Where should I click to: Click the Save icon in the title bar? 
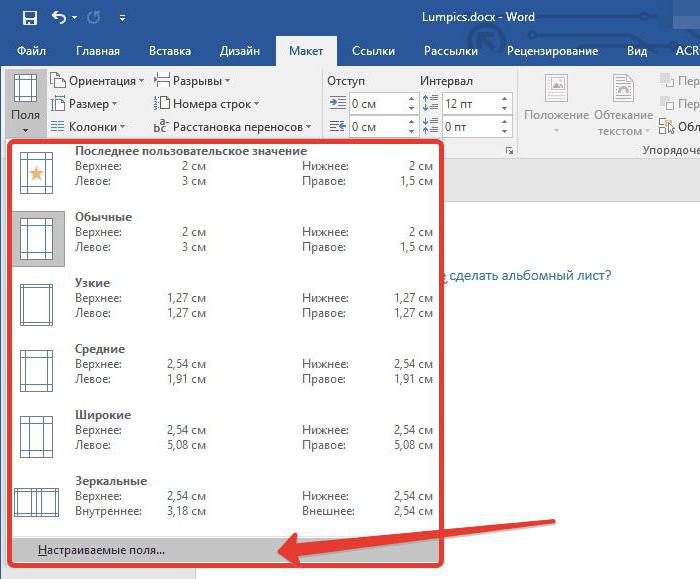[30, 17]
